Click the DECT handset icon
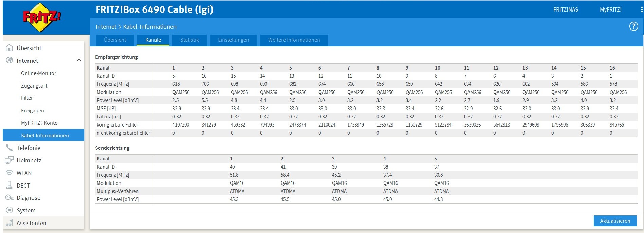Screen dimensions: 644x233 (10, 185)
